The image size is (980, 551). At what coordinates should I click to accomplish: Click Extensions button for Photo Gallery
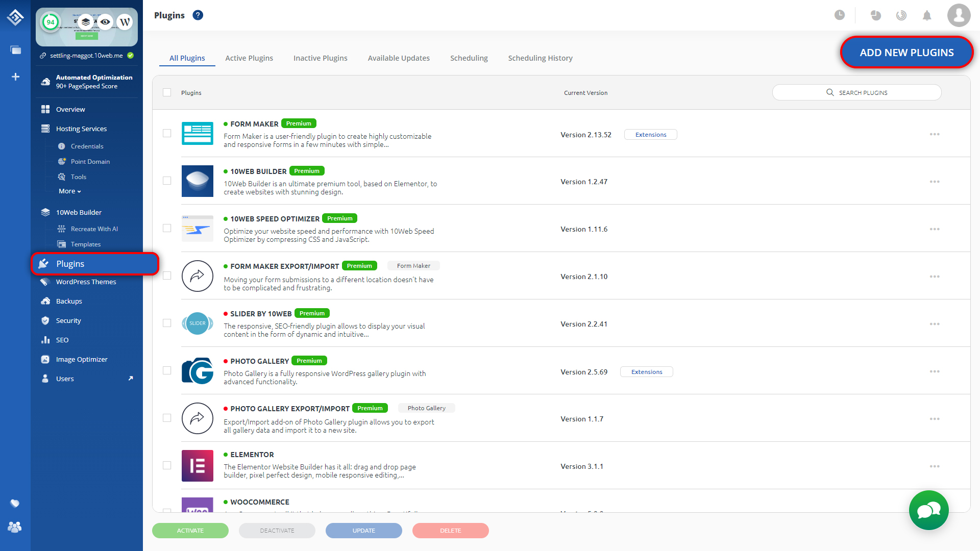coord(647,372)
